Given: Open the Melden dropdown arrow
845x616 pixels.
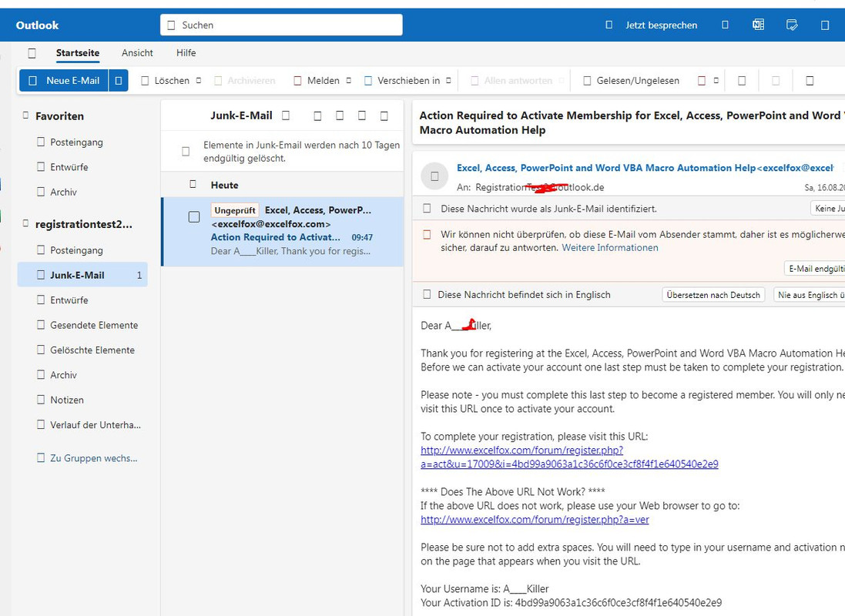Looking at the screenshot, I should point(349,81).
